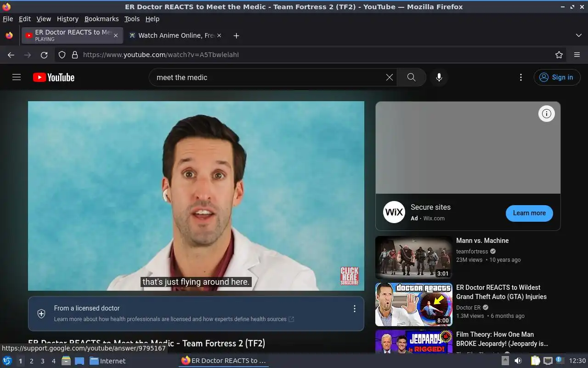588x368 pixels.
Task: Open the Help menu
Action: 152,19
